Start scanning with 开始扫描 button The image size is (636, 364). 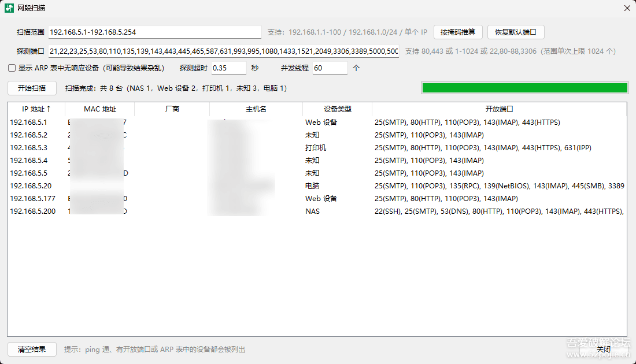(32, 88)
